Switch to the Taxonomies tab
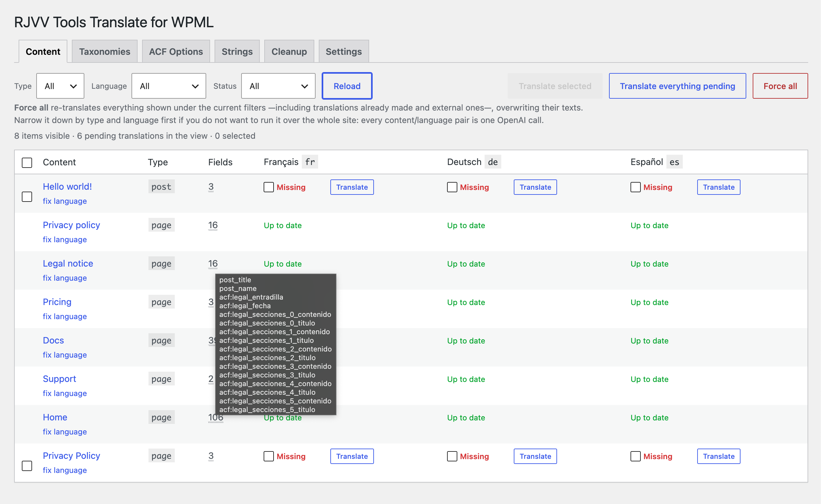821x504 pixels. point(105,51)
